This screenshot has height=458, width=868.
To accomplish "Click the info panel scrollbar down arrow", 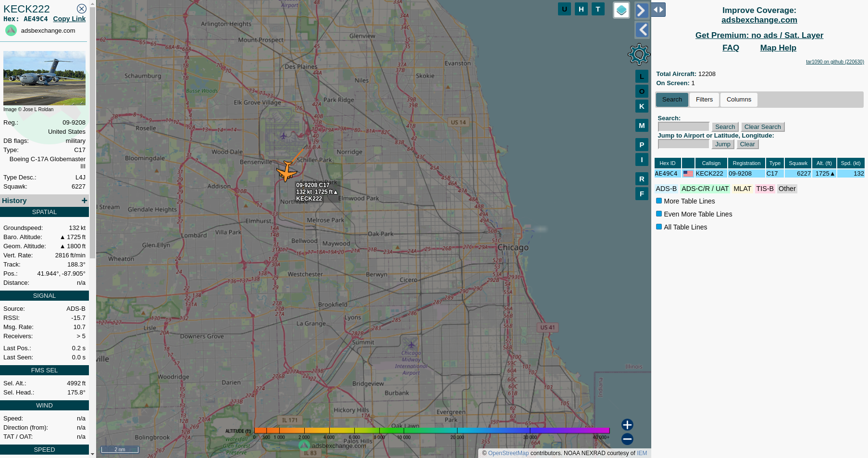I will (x=92, y=453).
